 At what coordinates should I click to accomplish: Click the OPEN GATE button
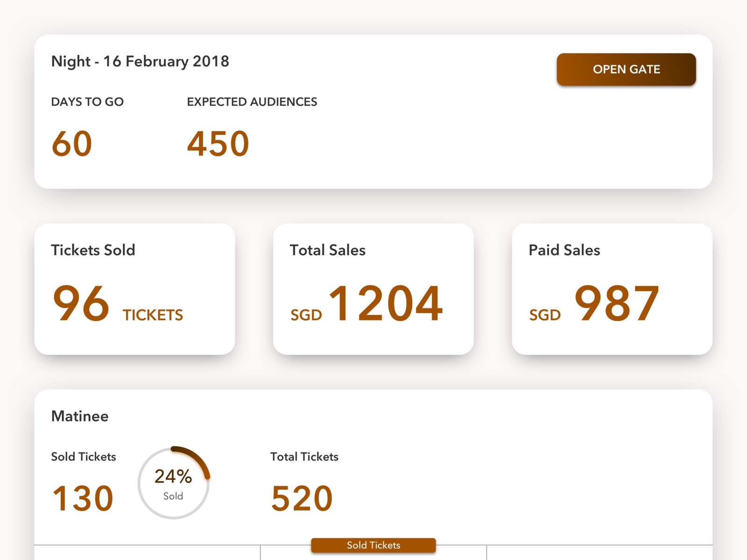(626, 69)
